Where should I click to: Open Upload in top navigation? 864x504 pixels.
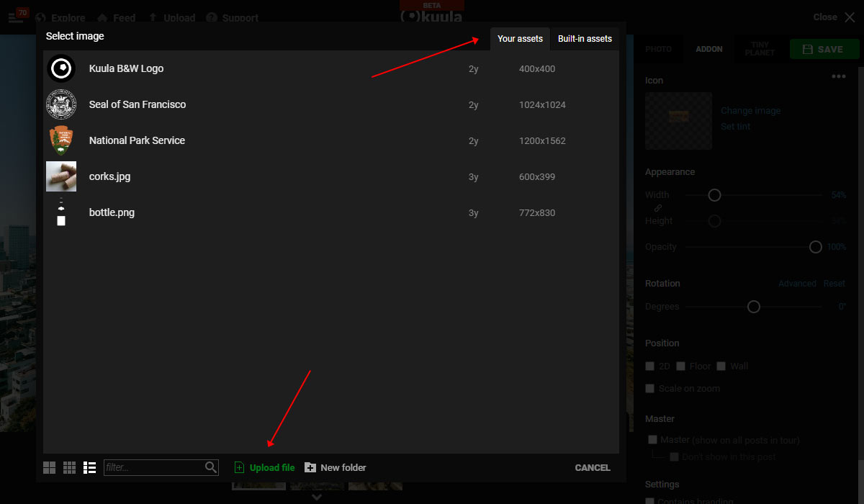tap(171, 18)
